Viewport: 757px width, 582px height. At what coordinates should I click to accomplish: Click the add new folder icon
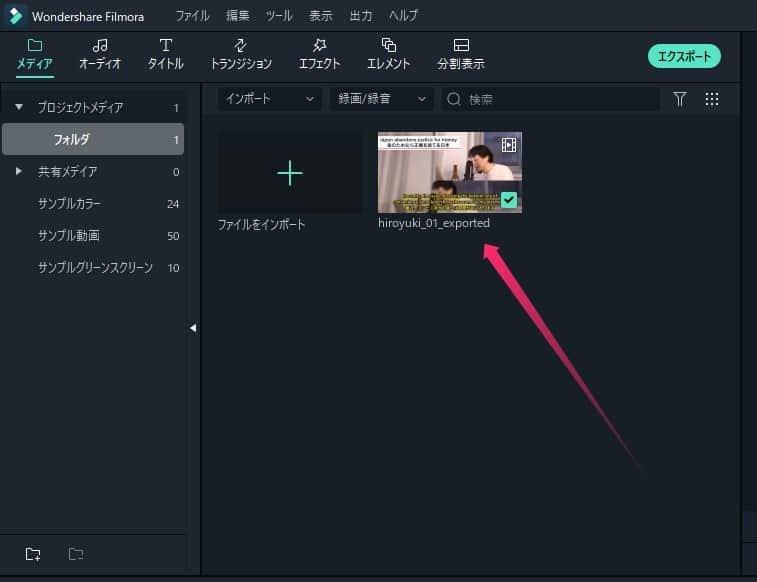(x=33, y=554)
